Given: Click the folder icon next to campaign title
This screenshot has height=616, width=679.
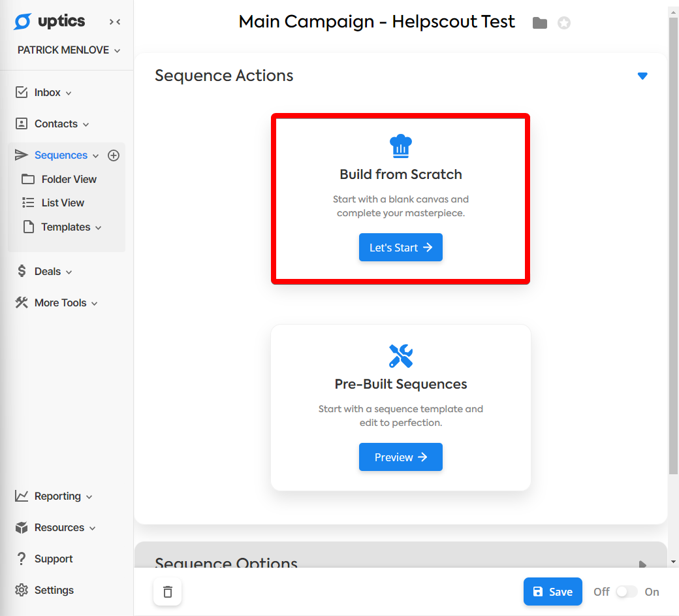Looking at the screenshot, I should [539, 22].
